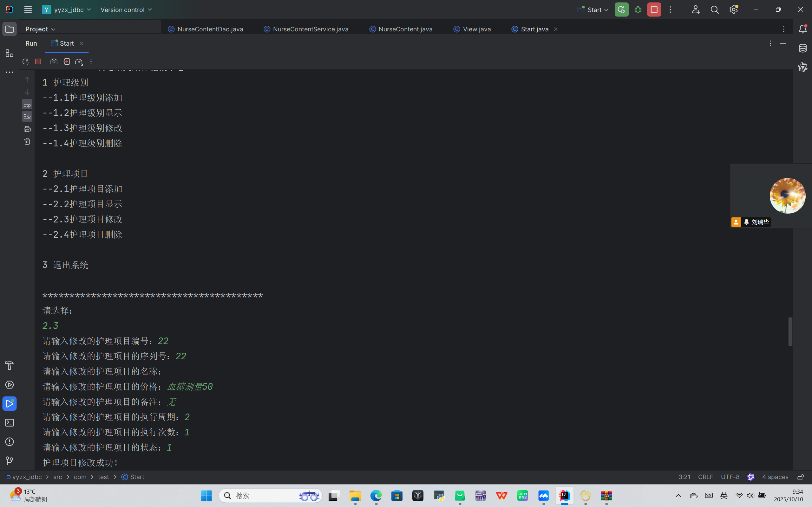Click the UTF-8 encoding in status bar

point(730,477)
